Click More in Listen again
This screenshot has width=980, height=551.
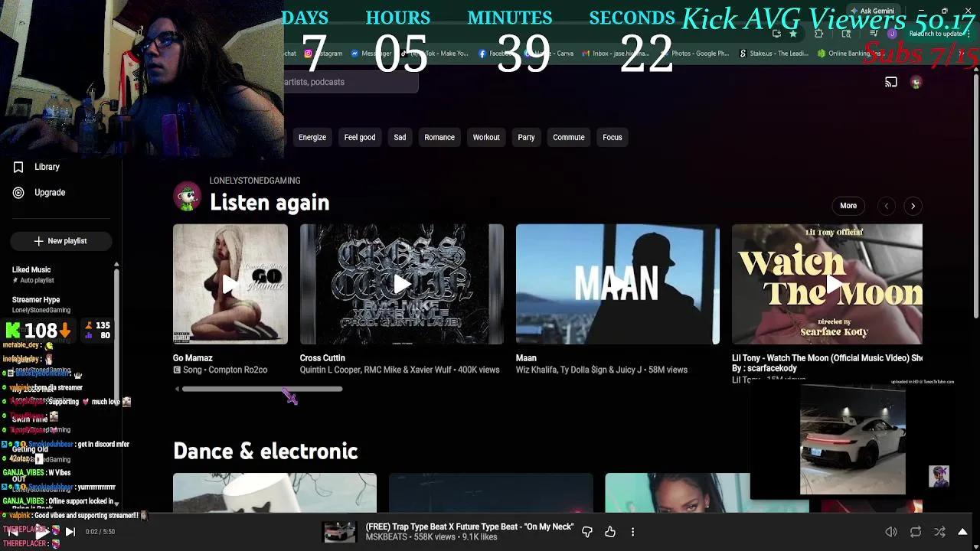[848, 206]
